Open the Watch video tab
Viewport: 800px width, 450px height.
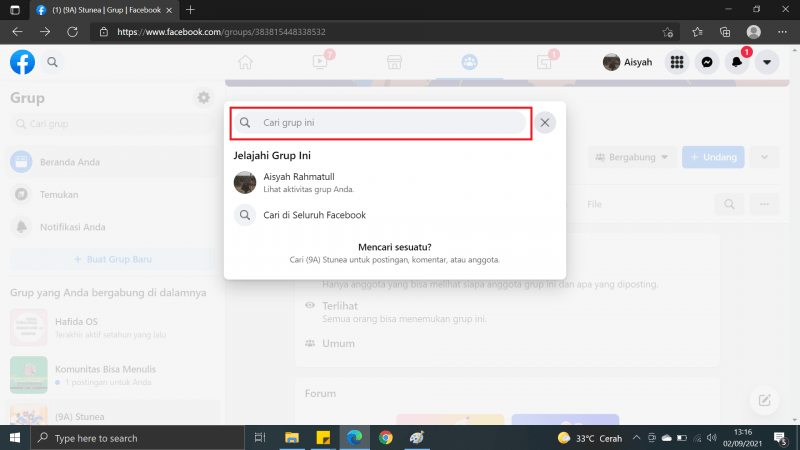(320, 62)
